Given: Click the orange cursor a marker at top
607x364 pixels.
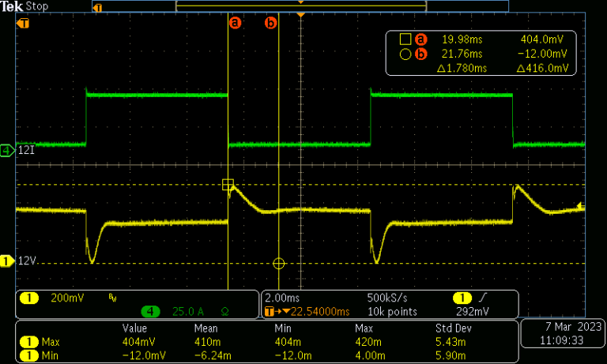Looking at the screenshot, I should 234,23.
